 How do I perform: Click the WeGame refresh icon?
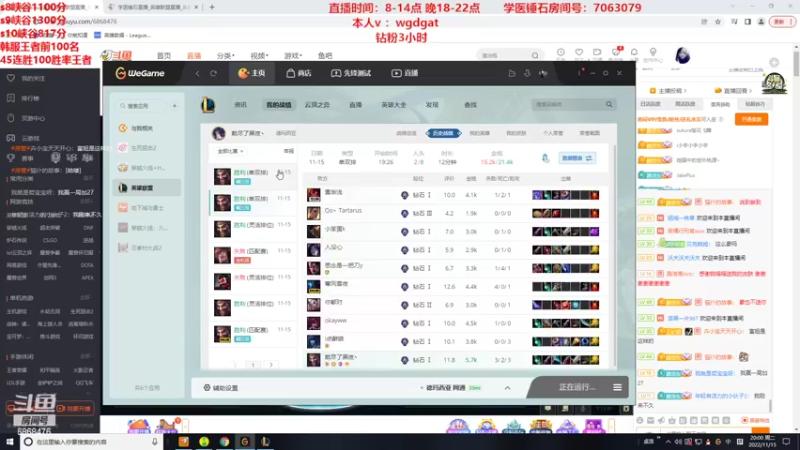[x=213, y=73]
